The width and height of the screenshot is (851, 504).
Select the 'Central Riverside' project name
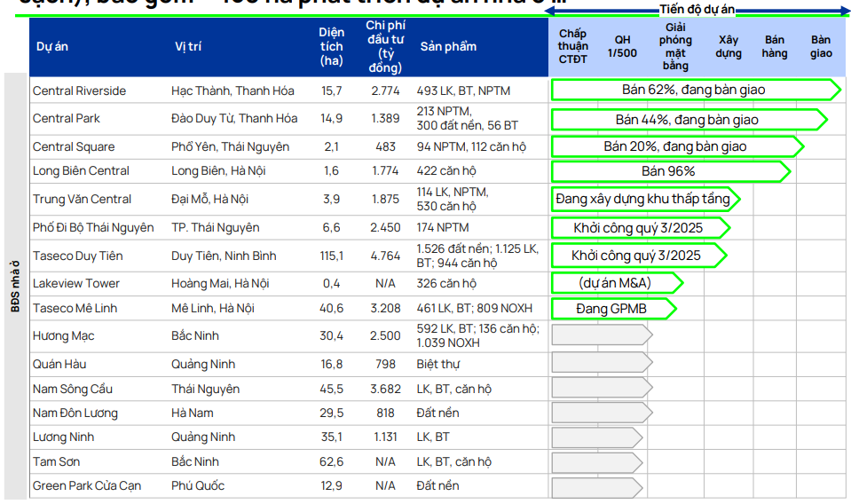[x=79, y=91]
